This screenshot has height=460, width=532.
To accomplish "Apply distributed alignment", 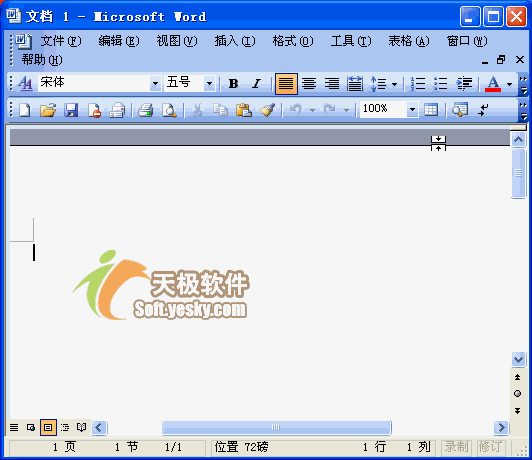I will point(355,83).
